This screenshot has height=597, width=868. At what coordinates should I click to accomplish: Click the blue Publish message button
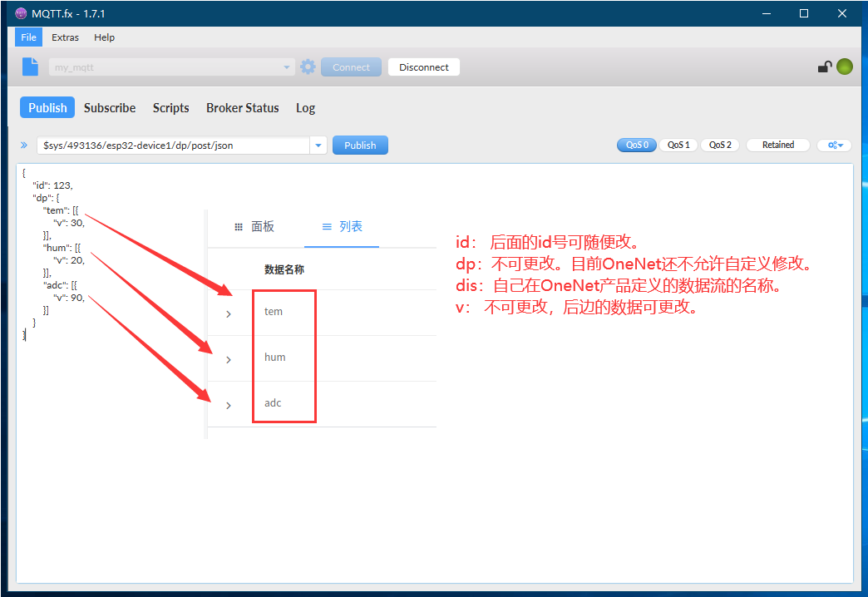(360, 146)
